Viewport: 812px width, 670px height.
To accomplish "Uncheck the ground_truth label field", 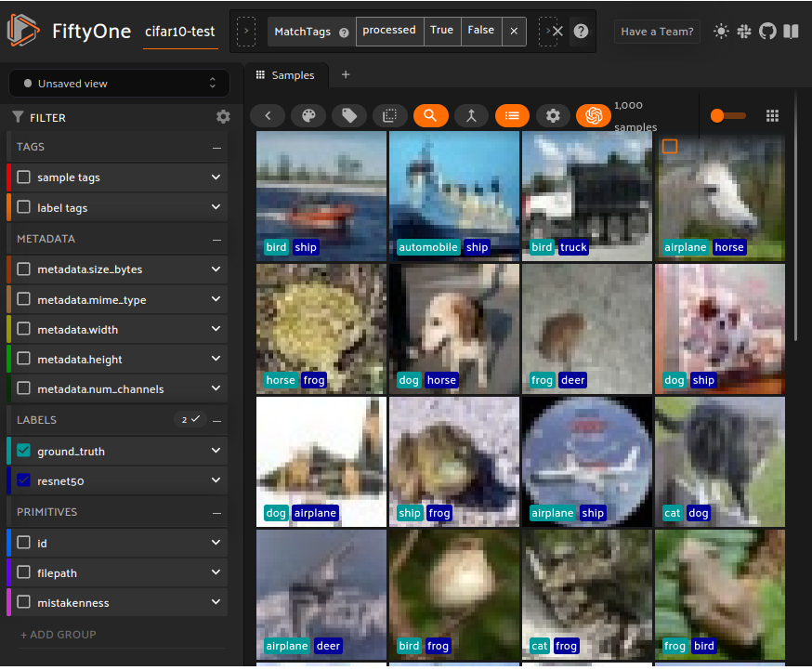I will click(x=24, y=451).
